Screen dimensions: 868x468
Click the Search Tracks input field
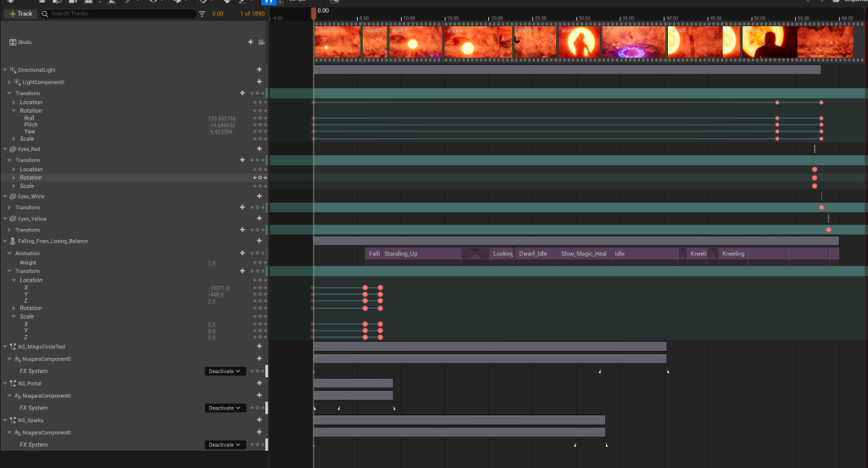coord(119,14)
